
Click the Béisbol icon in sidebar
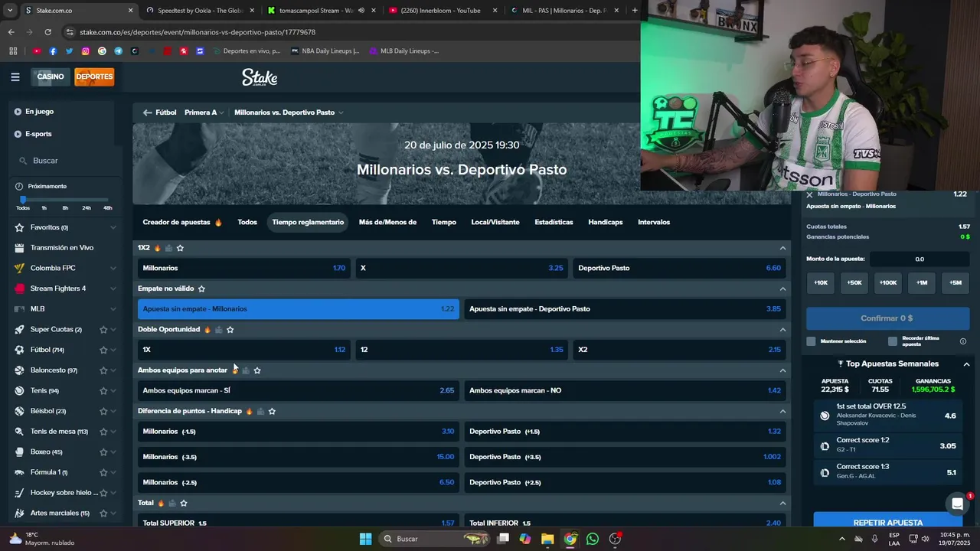click(x=20, y=411)
